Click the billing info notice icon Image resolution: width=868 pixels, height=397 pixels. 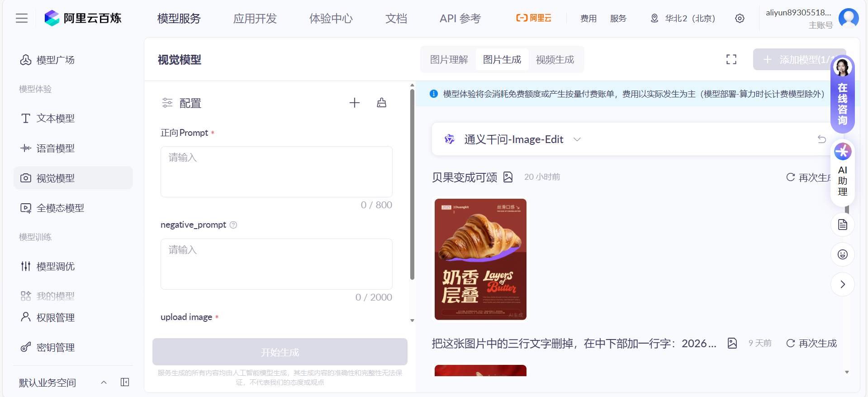[x=433, y=94]
